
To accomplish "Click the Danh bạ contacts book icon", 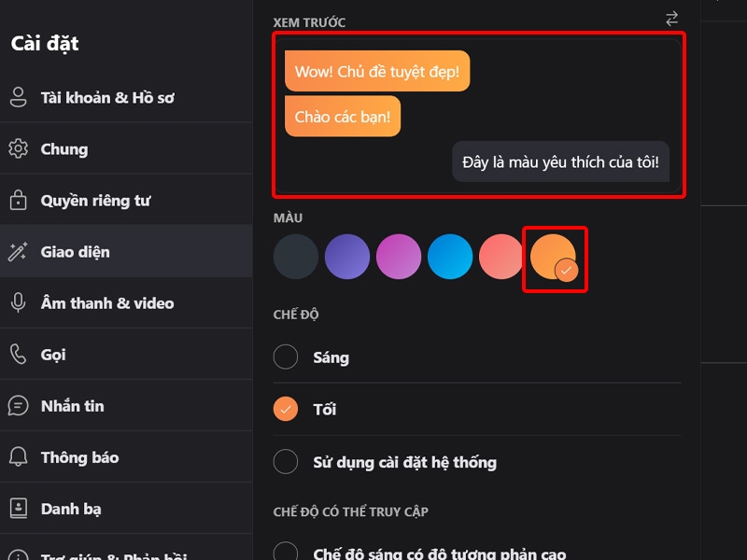I will 18,509.
